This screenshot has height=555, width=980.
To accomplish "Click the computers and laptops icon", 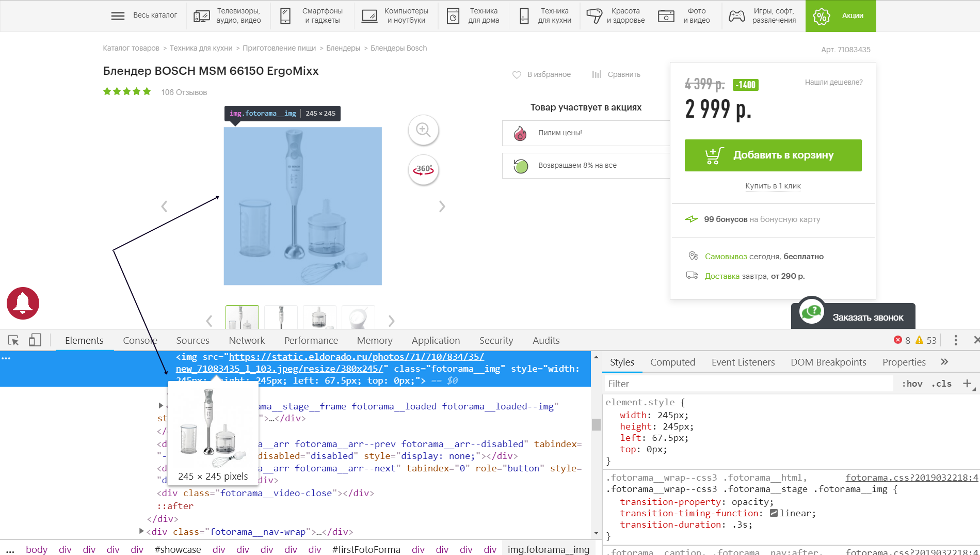I will point(369,16).
